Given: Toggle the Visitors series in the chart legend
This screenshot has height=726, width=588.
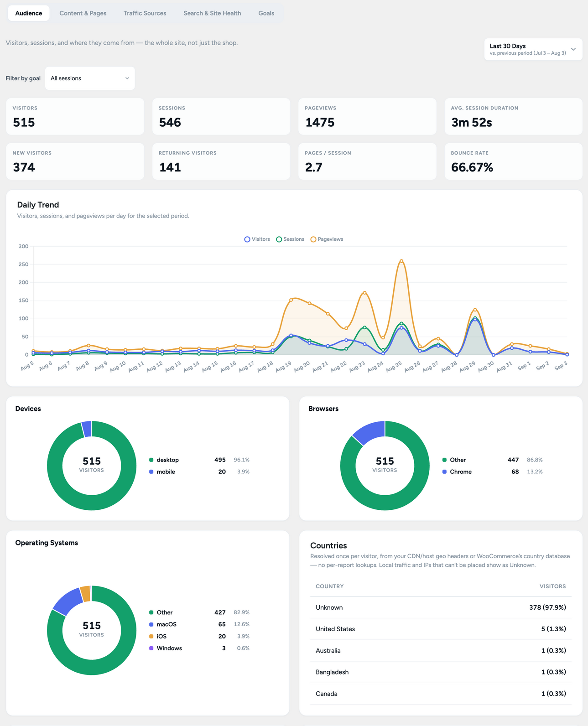Looking at the screenshot, I should click(257, 239).
